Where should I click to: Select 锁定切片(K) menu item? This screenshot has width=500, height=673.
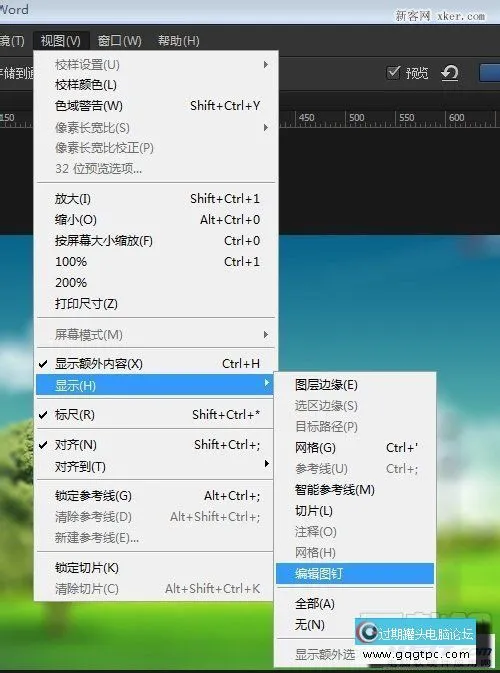click(155, 568)
